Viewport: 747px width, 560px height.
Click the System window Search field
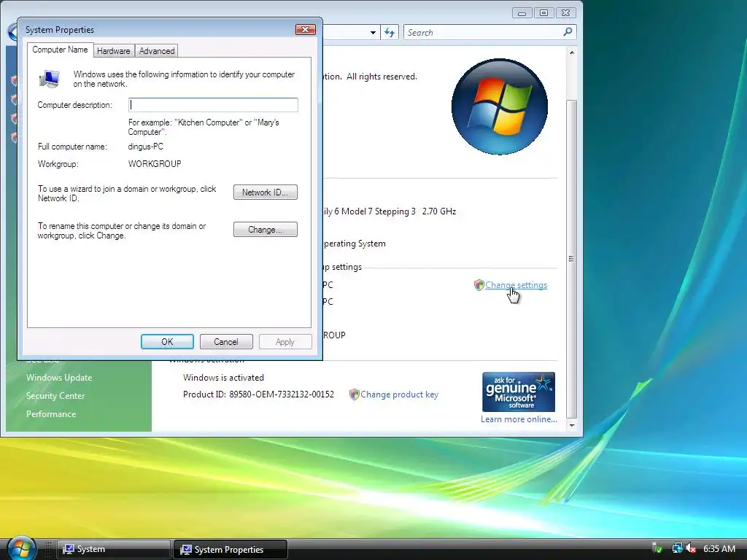point(482,32)
